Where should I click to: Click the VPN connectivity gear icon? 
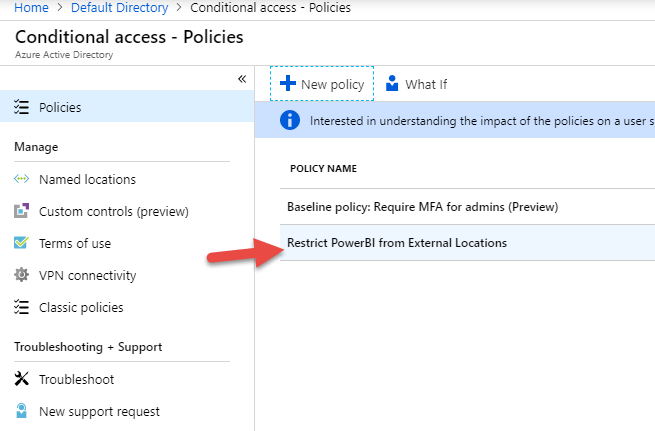[21, 275]
